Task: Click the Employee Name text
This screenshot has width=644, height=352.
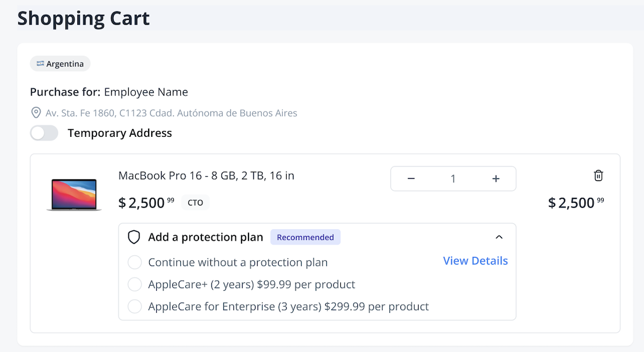Action: click(x=146, y=92)
